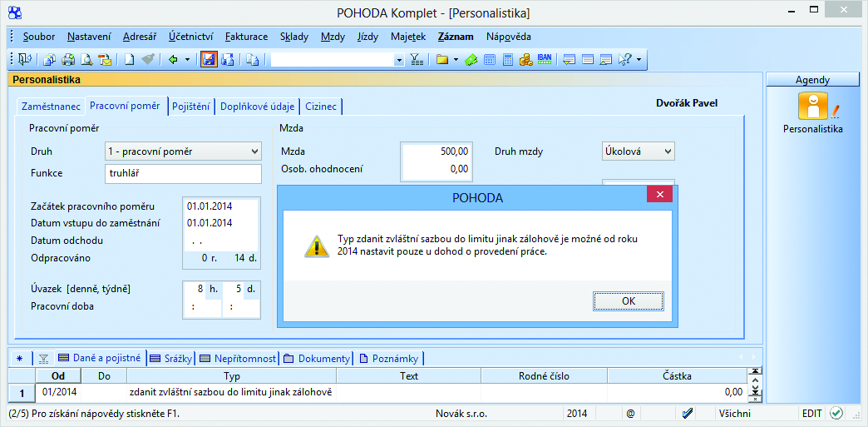Screen dimensions: 868x427
Task: Open the Majetek menu
Action: (408, 37)
